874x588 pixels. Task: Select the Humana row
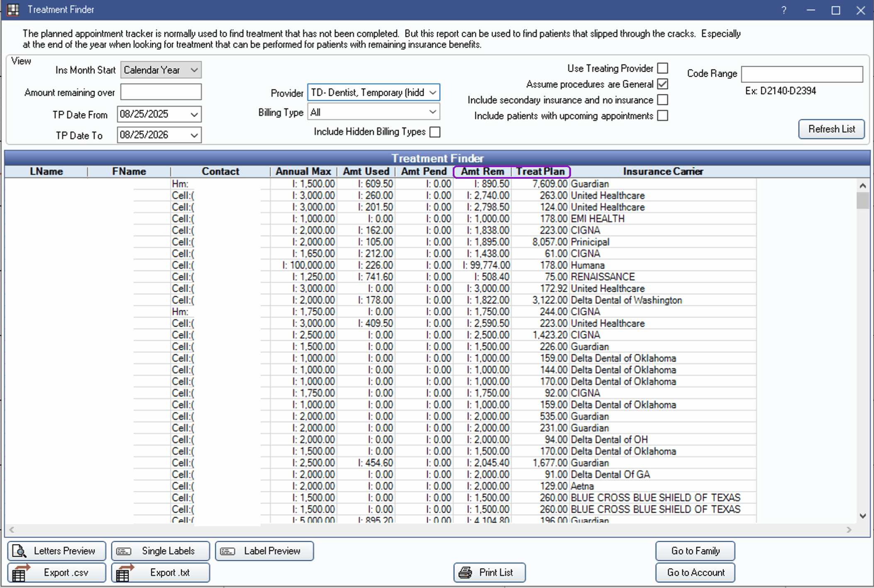(381, 265)
